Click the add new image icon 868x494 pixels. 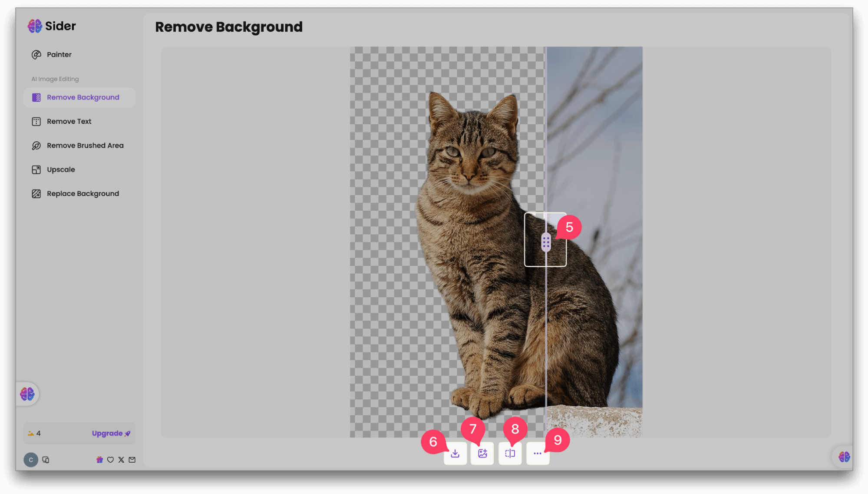click(x=482, y=453)
